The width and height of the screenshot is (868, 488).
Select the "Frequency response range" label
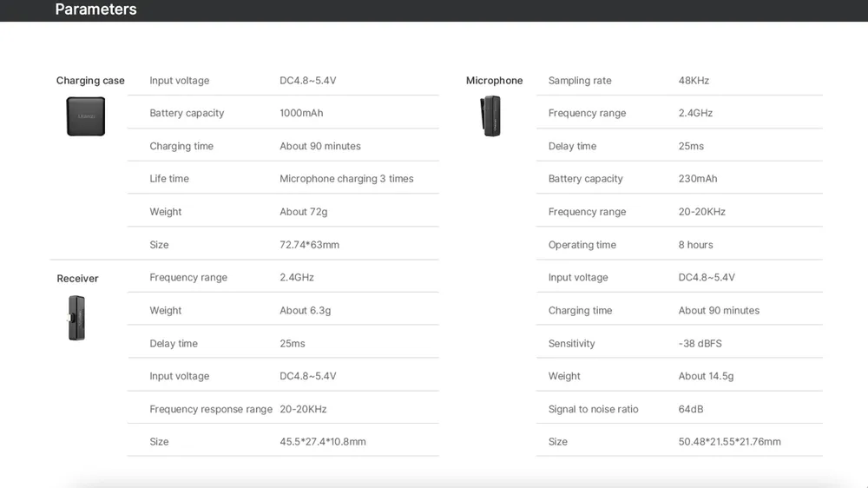click(x=211, y=409)
